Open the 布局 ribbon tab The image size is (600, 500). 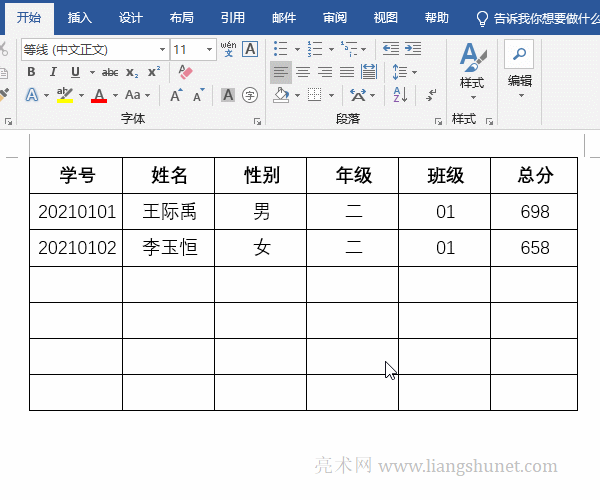coord(182,17)
